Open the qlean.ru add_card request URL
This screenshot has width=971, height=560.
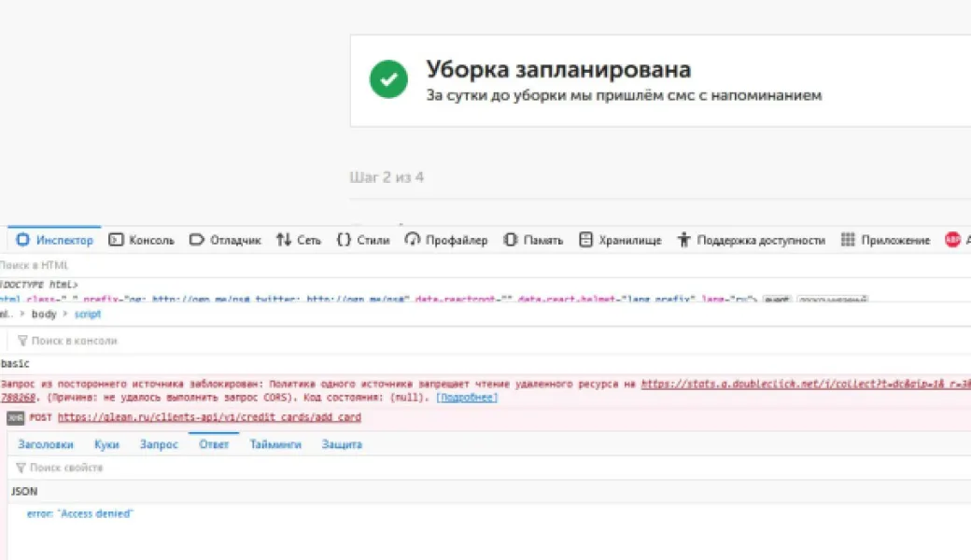[209, 418]
